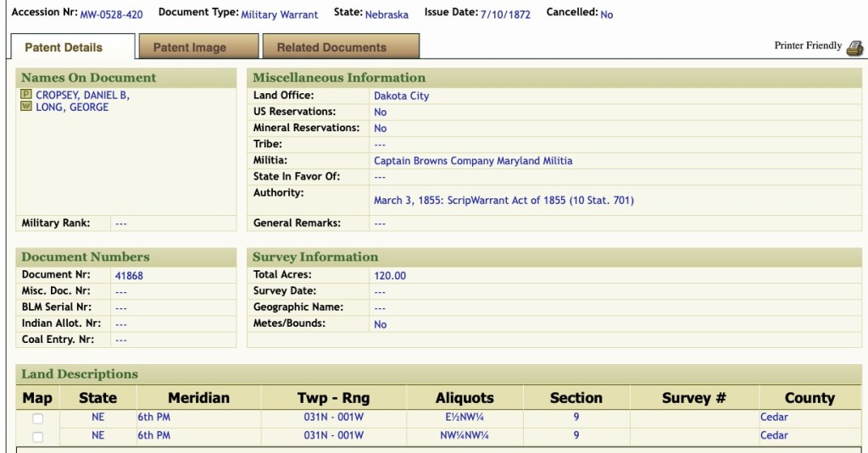The image size is (868, 453).
Task: Click the P patentee icon beside Cropsey
Action: [x=25, y=95]
